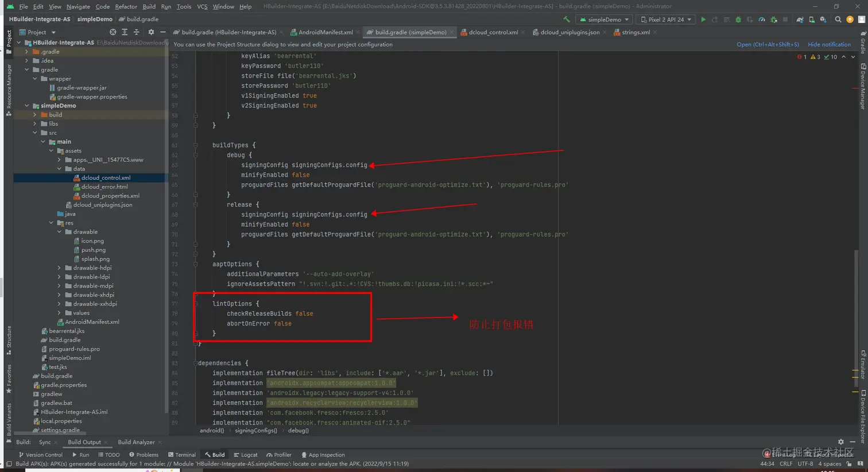
Task: Click the red error count indicator
Action: 802,57
